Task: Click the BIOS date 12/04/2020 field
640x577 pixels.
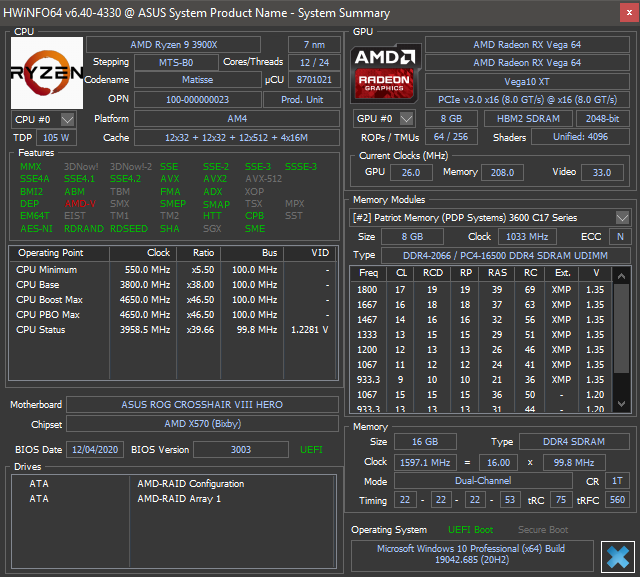Action: [x=95, y=450]
